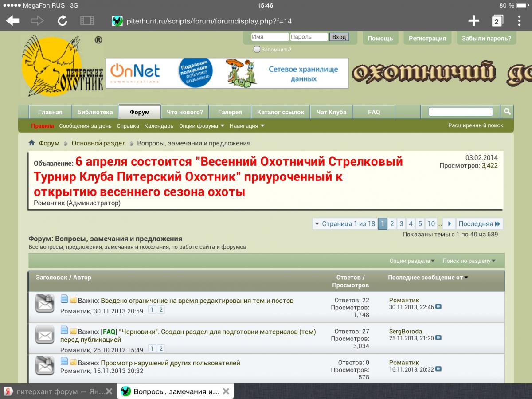Go to last post by SergBoroda arrow icon

tap(438, 338)
